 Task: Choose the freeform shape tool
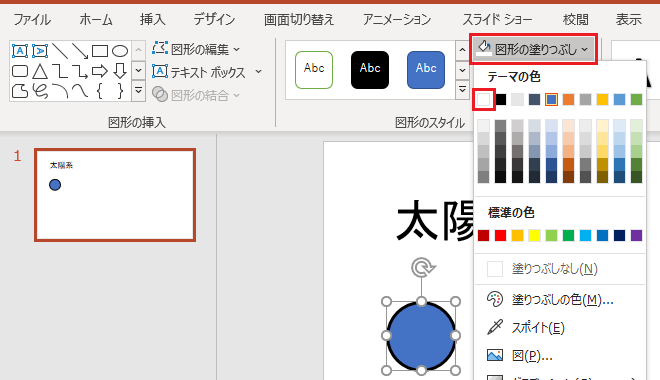click(20, 91)
